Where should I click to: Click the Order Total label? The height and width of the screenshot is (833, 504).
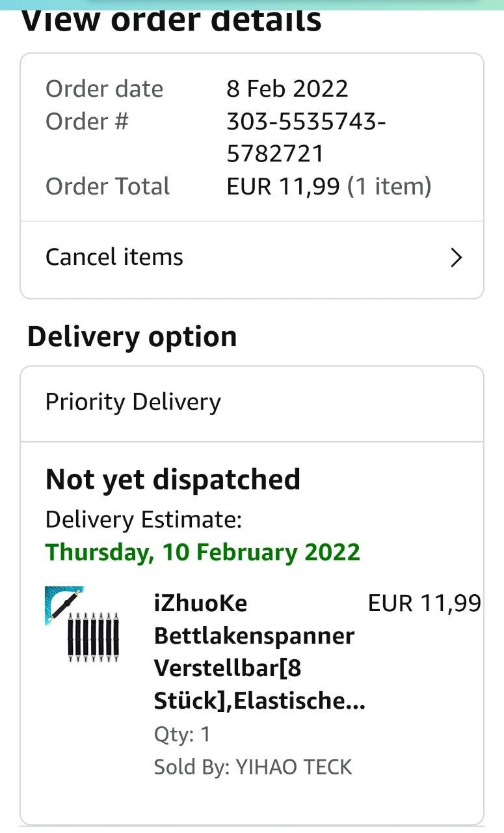click(x=107, y=187)
